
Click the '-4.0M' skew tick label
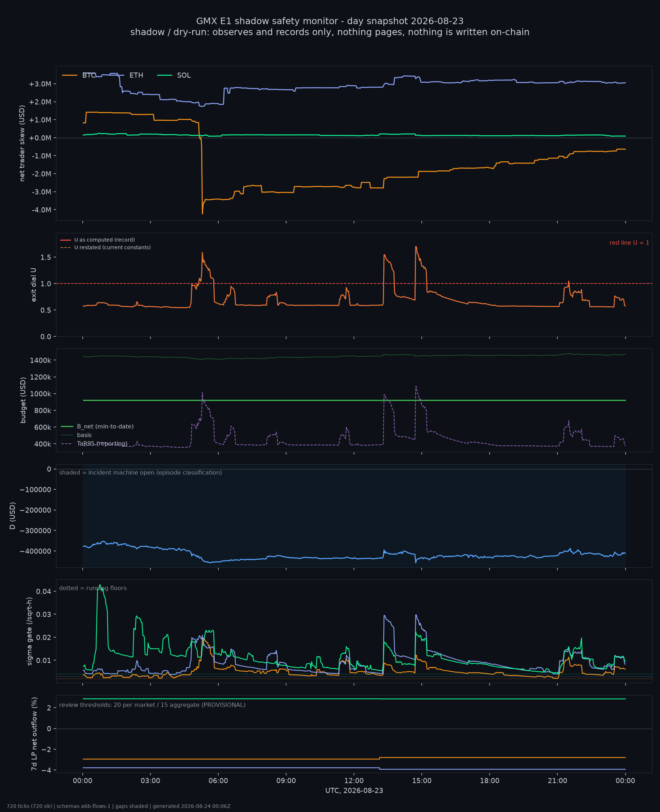41,210
